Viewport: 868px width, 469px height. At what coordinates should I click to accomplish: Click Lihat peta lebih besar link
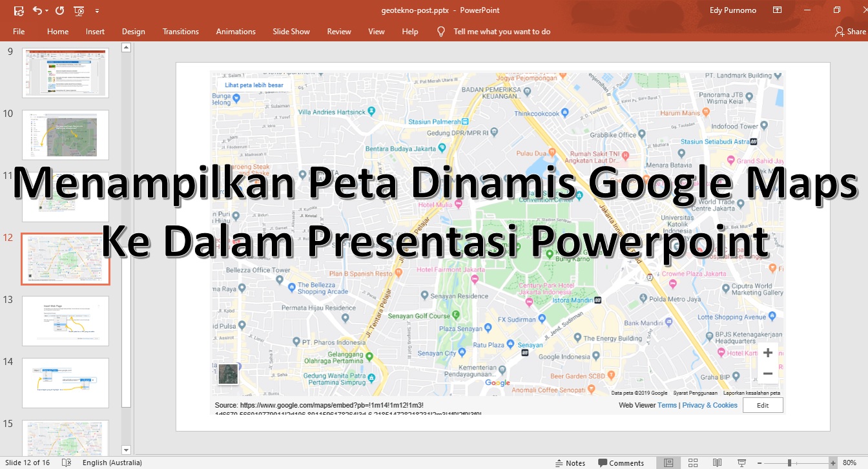(254, 85)
